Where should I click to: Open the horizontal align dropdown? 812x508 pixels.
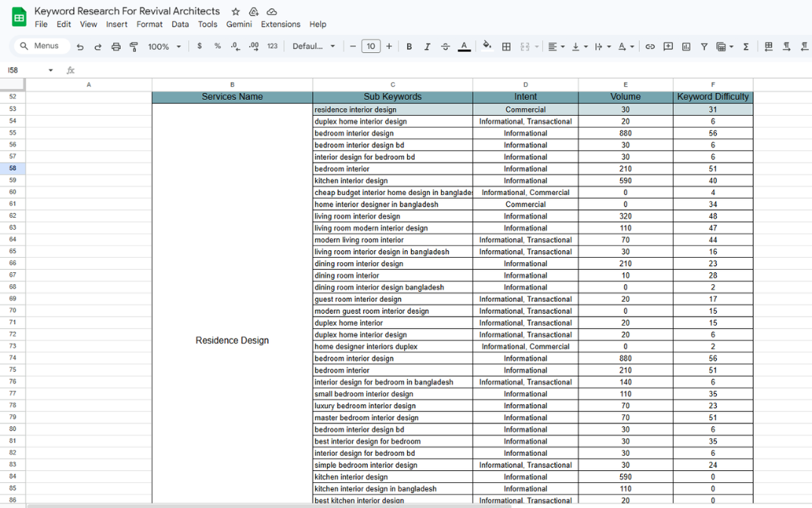coord(555,47)
